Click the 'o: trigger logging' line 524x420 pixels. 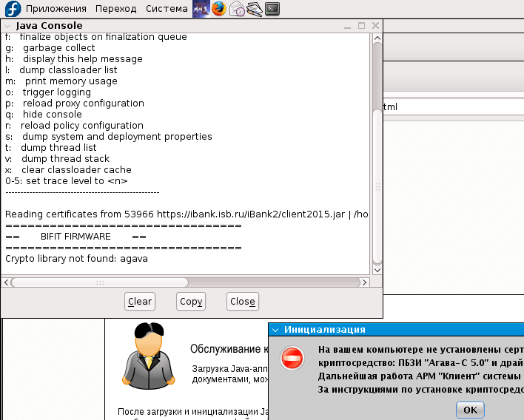point(48,92)
